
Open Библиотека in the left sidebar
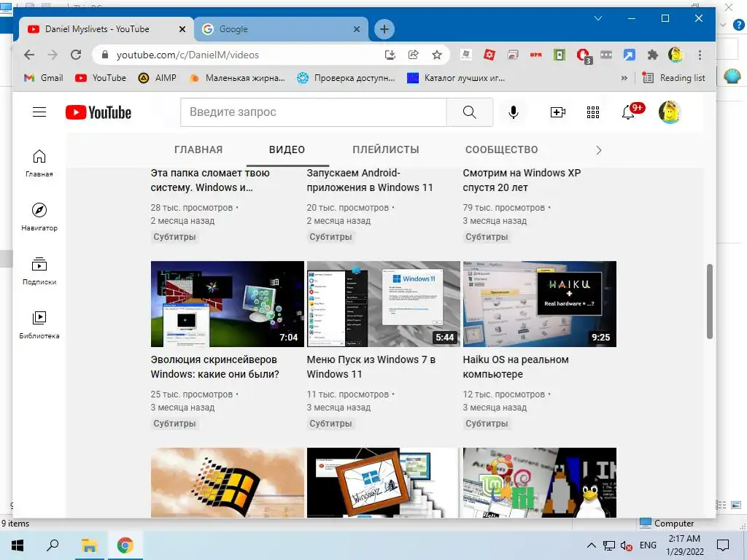pos(39,324)
